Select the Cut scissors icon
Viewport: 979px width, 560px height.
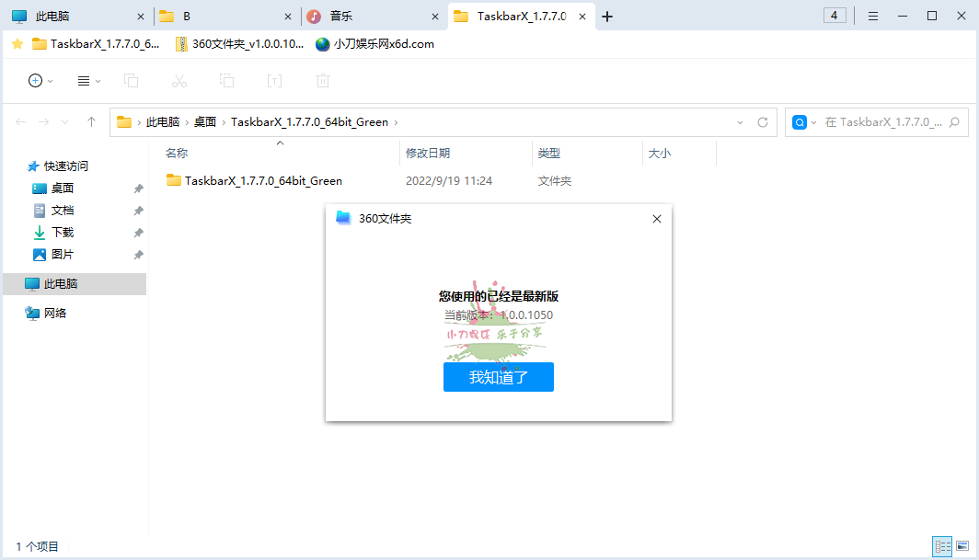pos(179,81)
